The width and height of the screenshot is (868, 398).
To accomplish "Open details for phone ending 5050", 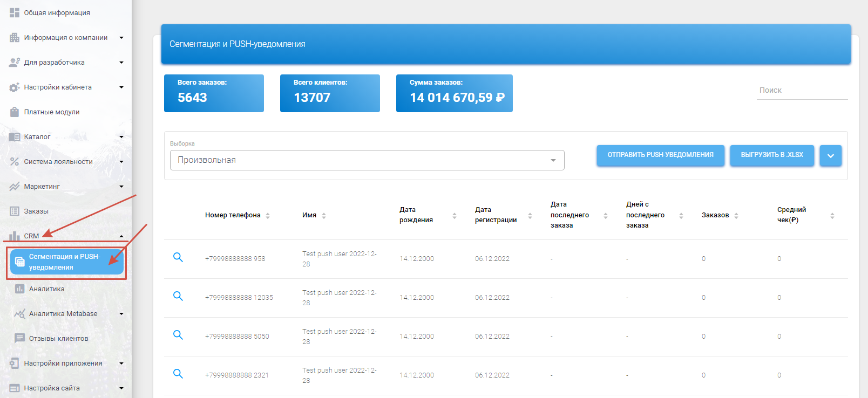I will coord(178,335).
